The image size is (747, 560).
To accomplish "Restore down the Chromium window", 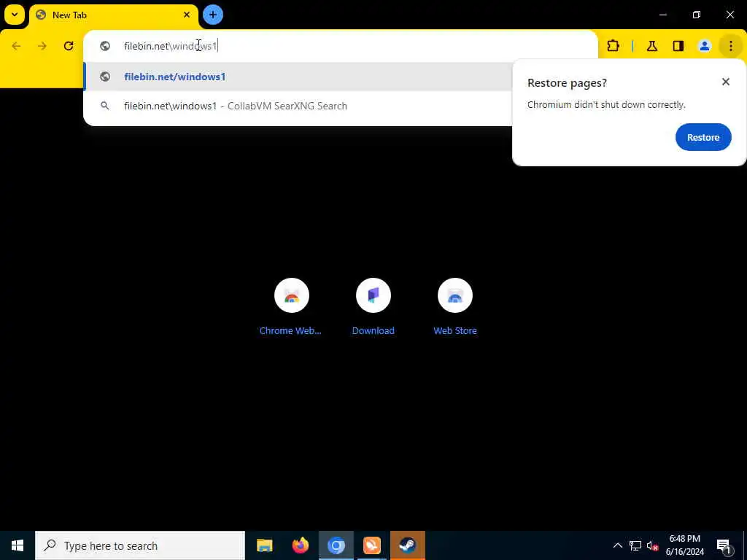I will pos(697,15).
